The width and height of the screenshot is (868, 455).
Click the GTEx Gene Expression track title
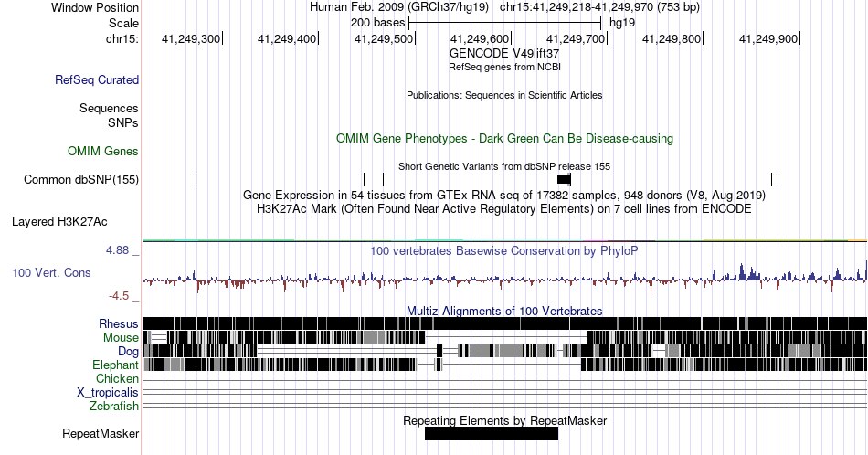(x=504, y=195)
